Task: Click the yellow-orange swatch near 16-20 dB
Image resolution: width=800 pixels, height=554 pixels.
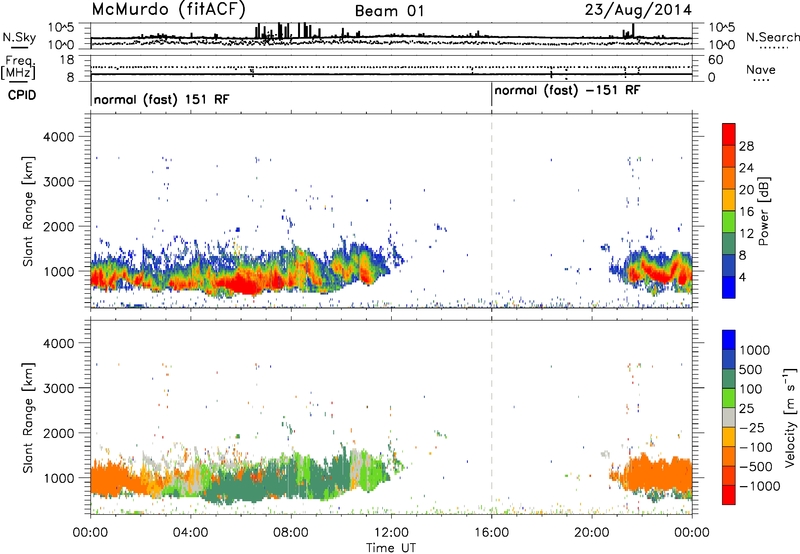Action: [729, 199]
